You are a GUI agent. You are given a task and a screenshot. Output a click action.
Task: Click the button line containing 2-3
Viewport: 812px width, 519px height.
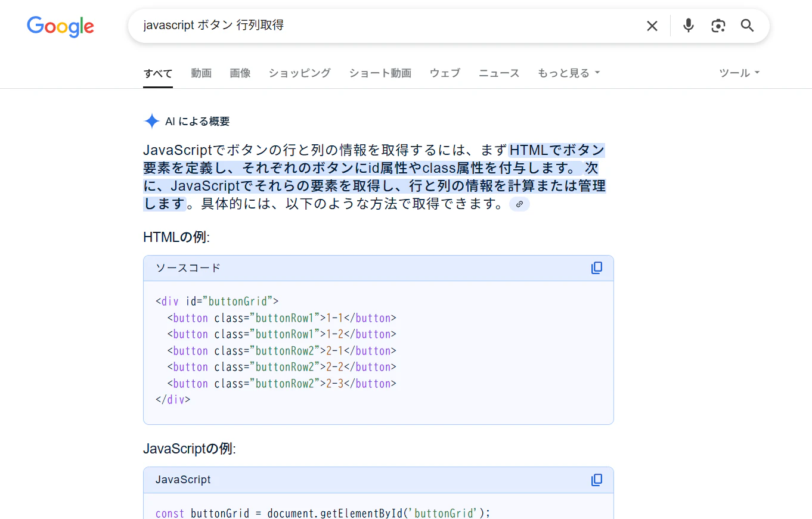[x=281, y=384]
